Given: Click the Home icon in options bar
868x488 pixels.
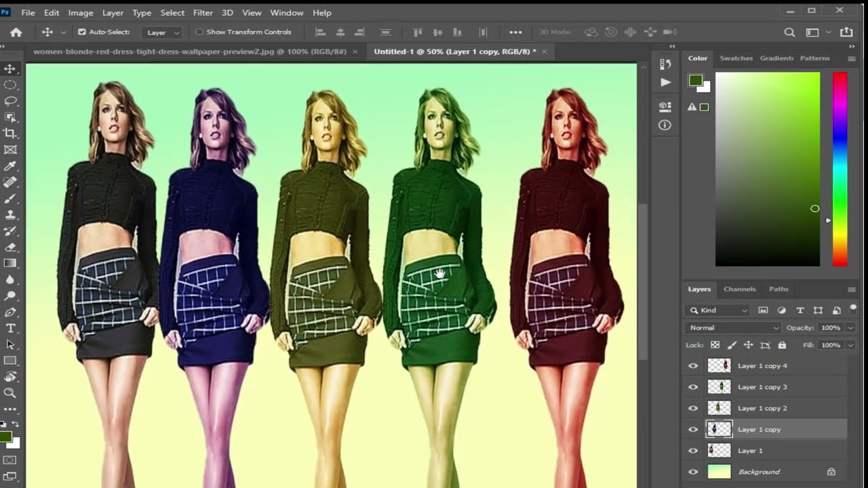Looking at the screenshot, I should click(x=16, y=32).
